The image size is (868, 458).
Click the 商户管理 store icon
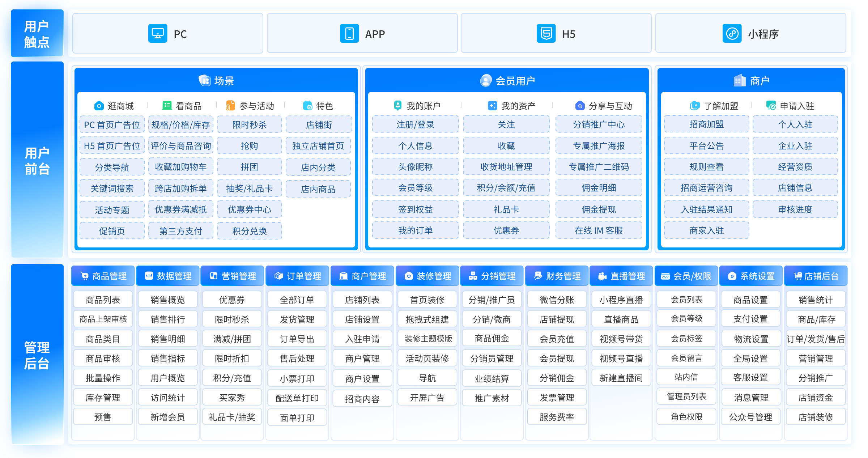tap(343, 276)
